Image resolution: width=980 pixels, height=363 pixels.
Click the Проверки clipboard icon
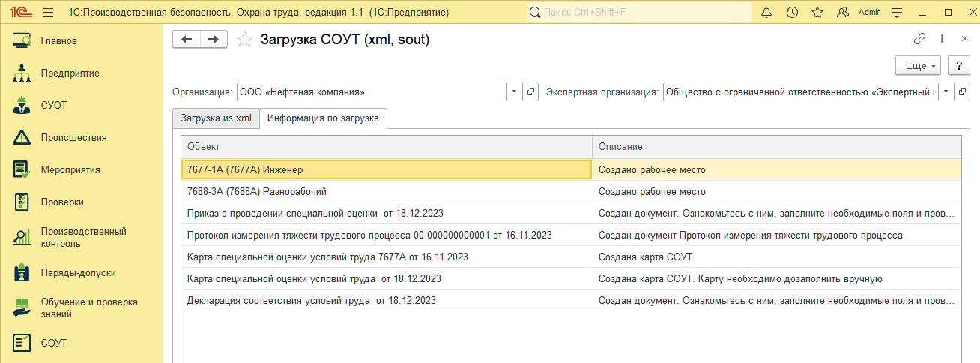pyautogui.click(x=21, y=202)
